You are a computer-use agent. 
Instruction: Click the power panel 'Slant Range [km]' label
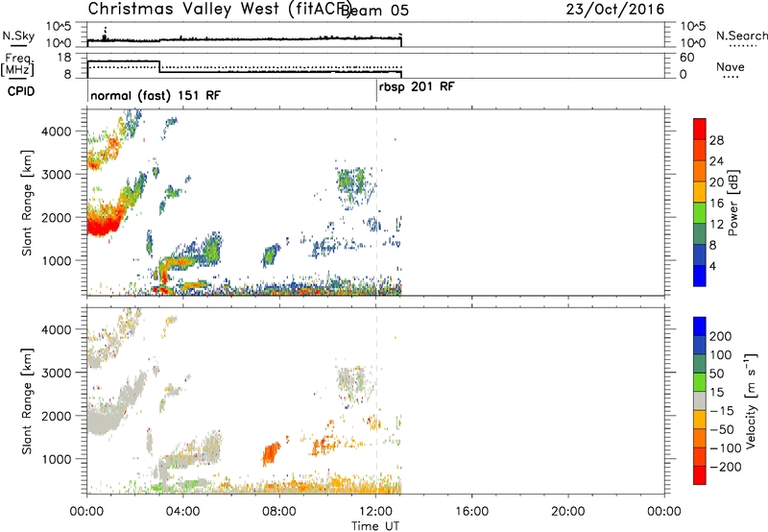point(27,203)
